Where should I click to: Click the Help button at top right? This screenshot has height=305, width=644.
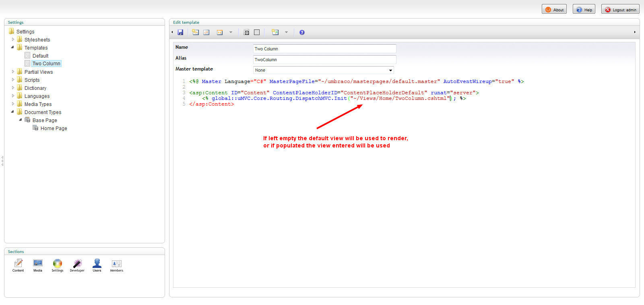coord(584,9)
